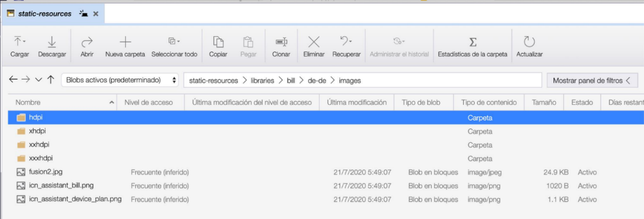
Task: Click the Copiar icon
Action: point(218,42)
